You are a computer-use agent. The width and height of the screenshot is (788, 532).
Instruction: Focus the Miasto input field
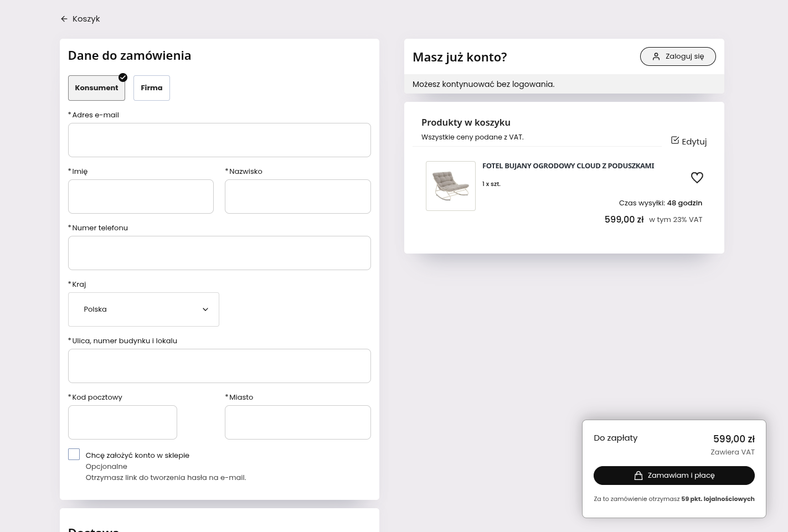click(298, 422)
